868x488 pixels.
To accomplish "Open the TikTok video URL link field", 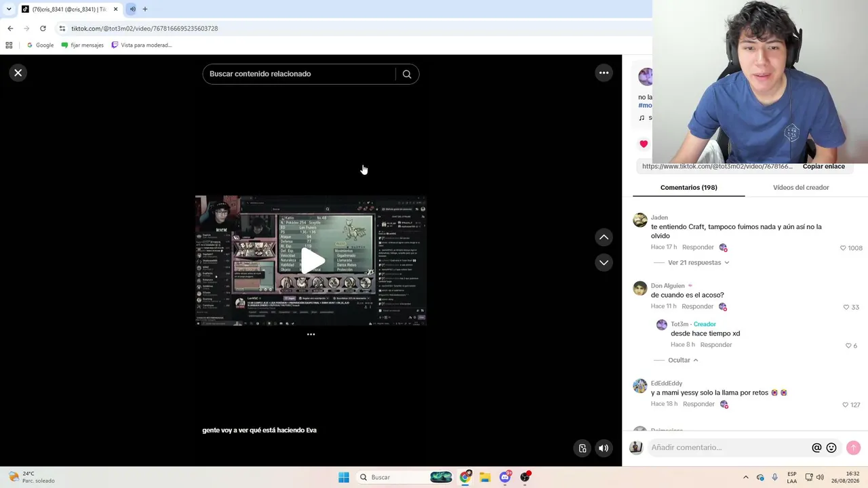I will tap(717, 166).
